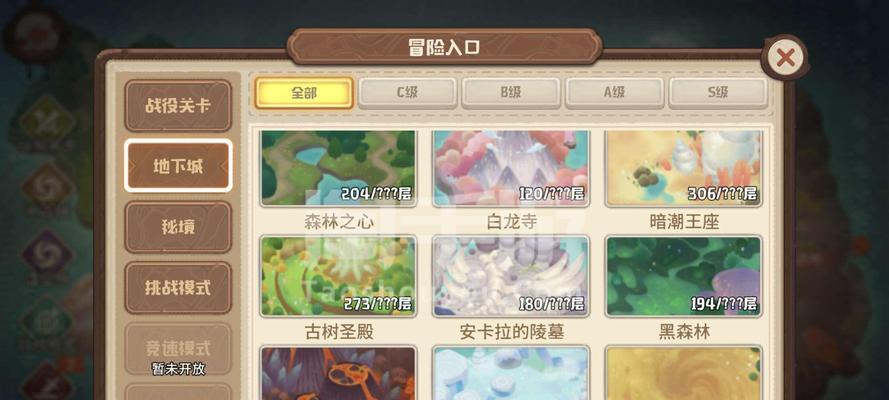Select the 全部 filter tab
Viewport: 889px width, 400px height.
click(x=304, y=93)
